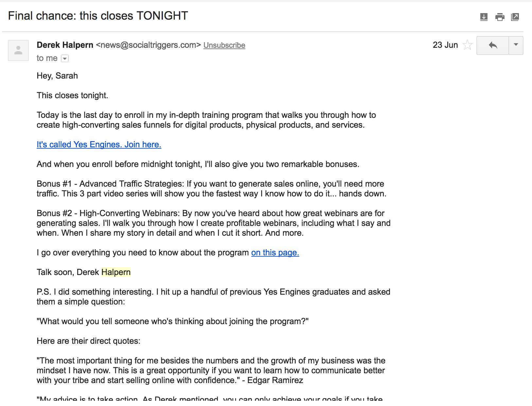Screen dimensions: 532x406
Task: Click the "Bonus #1 - Advanced Traffic Strategies" text
Action: click(x=110, y=184)
